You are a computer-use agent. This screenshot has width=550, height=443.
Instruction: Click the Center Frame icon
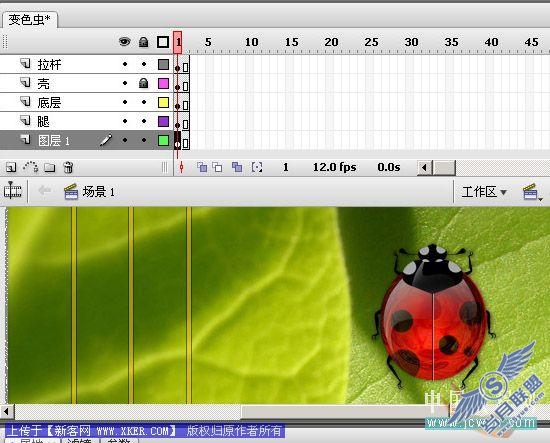(x=181, y=167)
